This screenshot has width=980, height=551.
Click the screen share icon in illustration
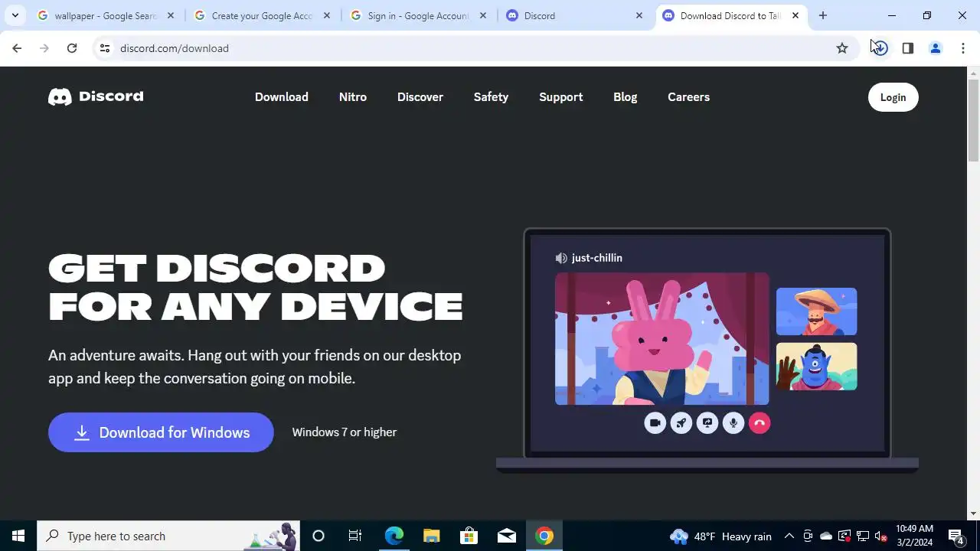click(x=707, y=422)
